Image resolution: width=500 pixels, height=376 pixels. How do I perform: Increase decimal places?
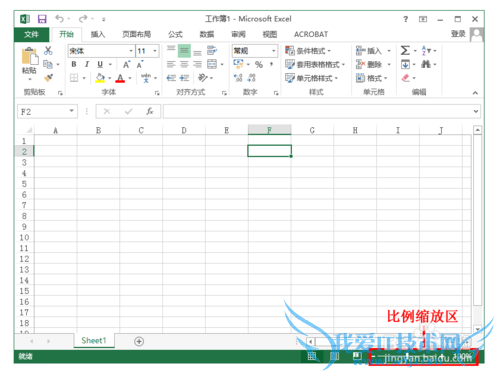238,78
